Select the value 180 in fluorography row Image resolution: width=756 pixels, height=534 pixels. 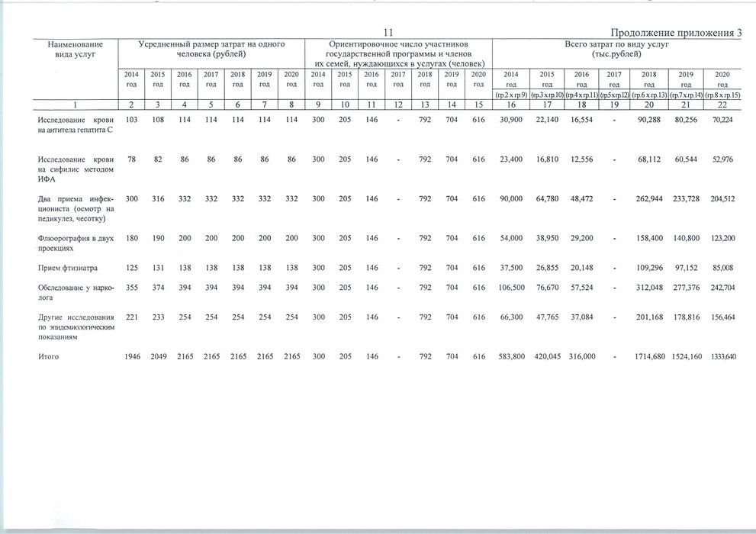pos(131,238)
